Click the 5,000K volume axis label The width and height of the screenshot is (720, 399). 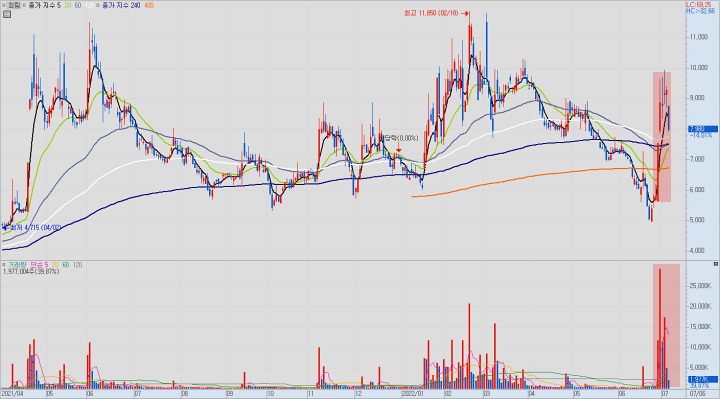[x=700, y=367]
